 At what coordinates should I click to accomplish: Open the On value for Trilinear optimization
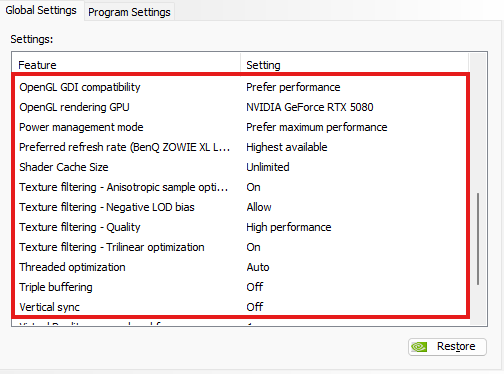(x=253, y=247)
